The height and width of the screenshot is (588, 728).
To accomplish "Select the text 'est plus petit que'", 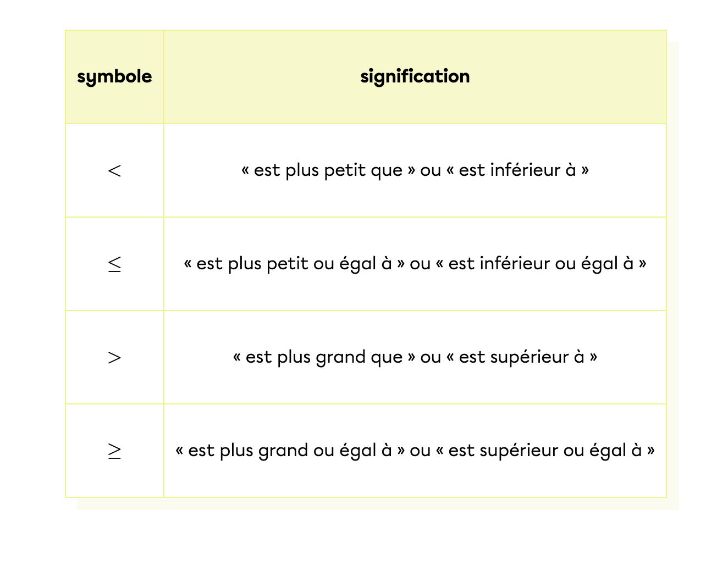I will [328, 170].
